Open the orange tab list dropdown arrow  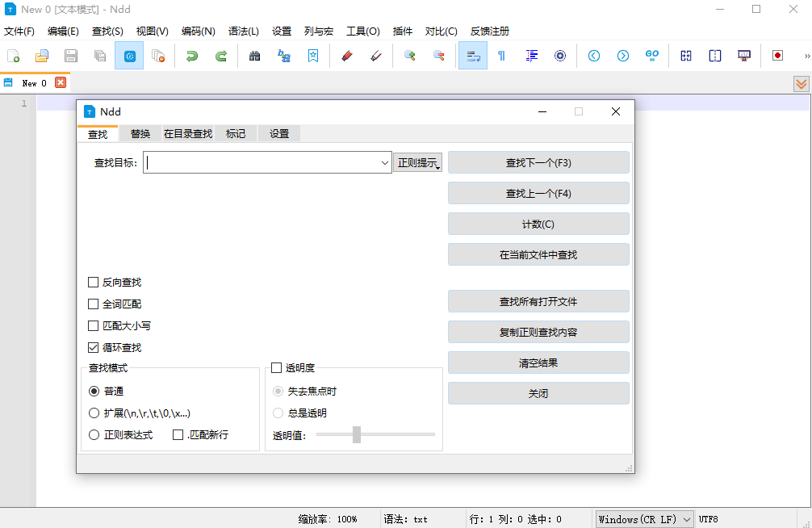[x=802, y=84]
